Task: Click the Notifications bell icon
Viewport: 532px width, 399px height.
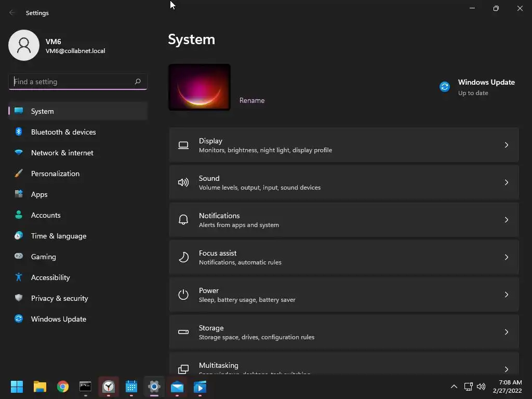Action: click(183, 220)
